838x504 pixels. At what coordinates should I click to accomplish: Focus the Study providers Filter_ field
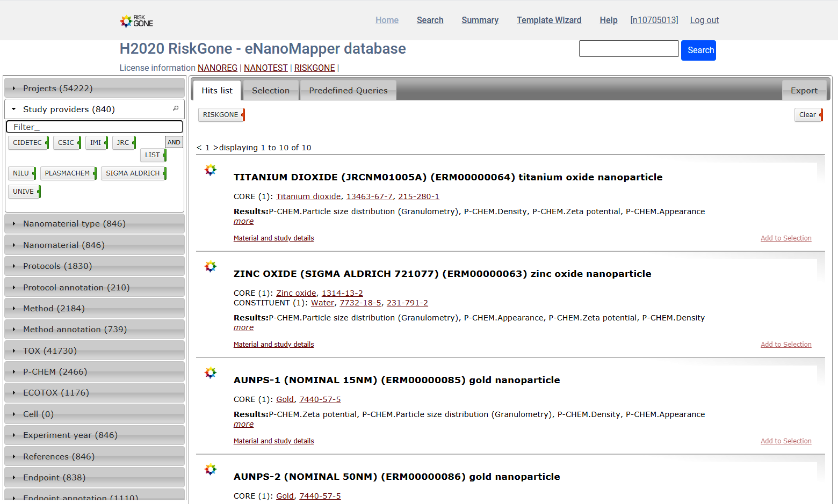tap(95, 127)
